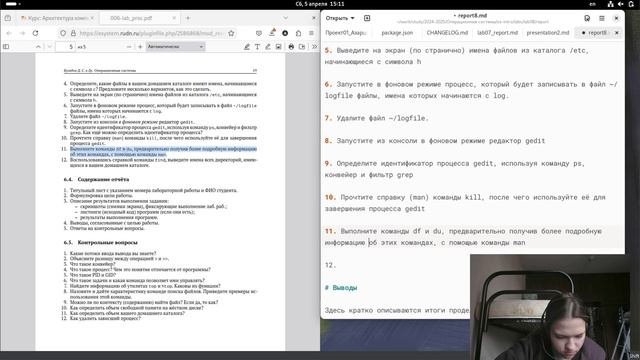Viewport: 640px width, 360px height.
Task: Click the tracking protection shield icon
Action: pyautogui.click(x=63, y=33)
